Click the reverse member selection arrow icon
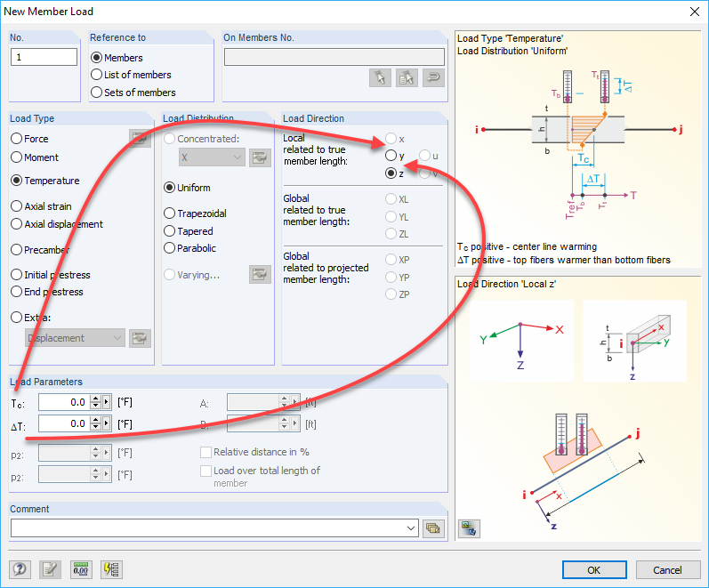The image size is (709, 588). tap(433, 77)
